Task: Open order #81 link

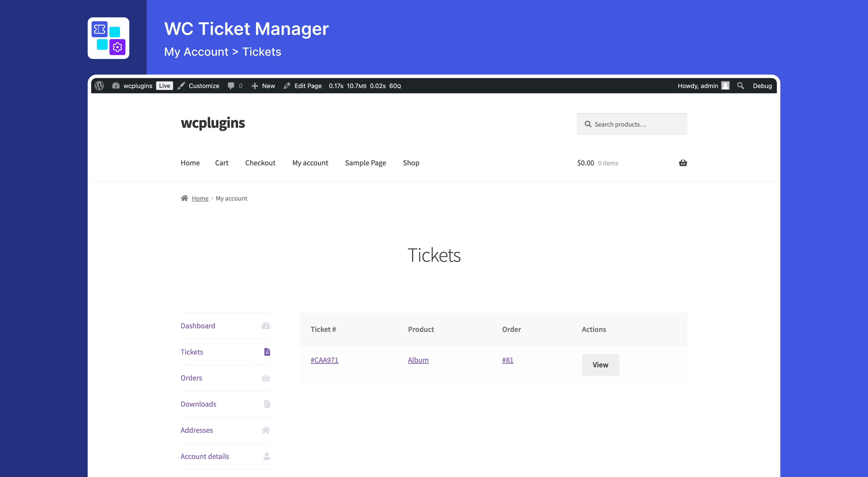Action: (508, 360)
